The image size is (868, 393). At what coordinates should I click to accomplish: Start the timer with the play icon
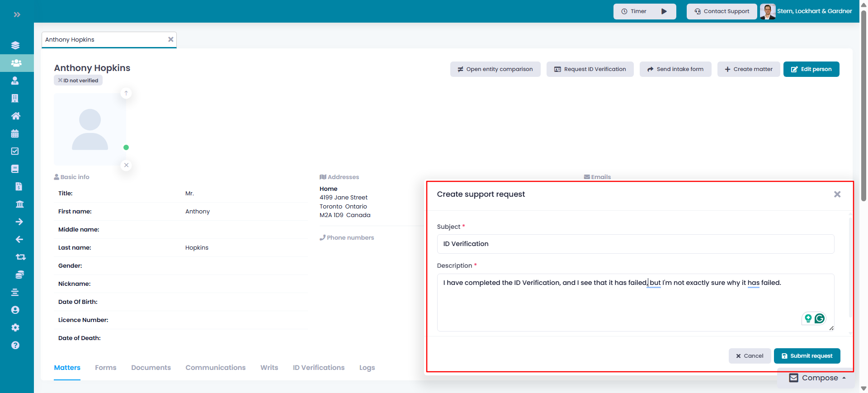664,11
